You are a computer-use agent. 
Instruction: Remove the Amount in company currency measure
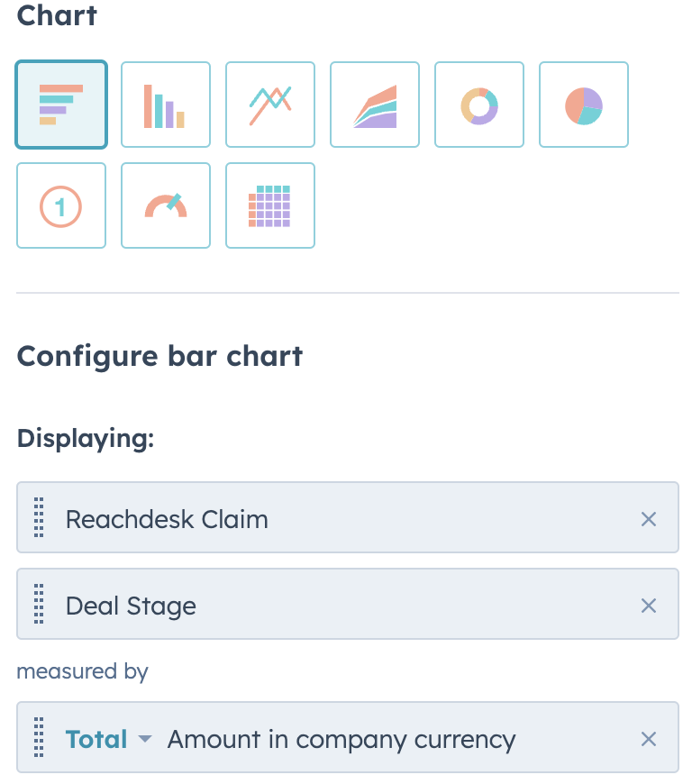point(649,739)
